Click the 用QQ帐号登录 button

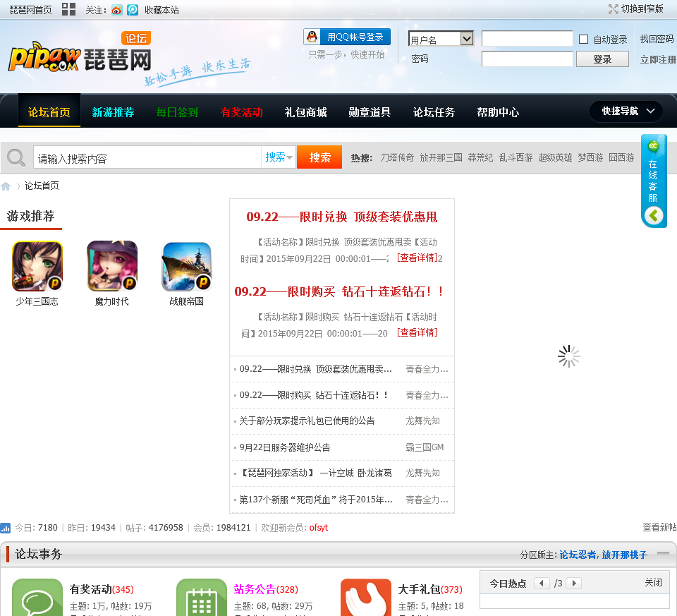(347, 37)
